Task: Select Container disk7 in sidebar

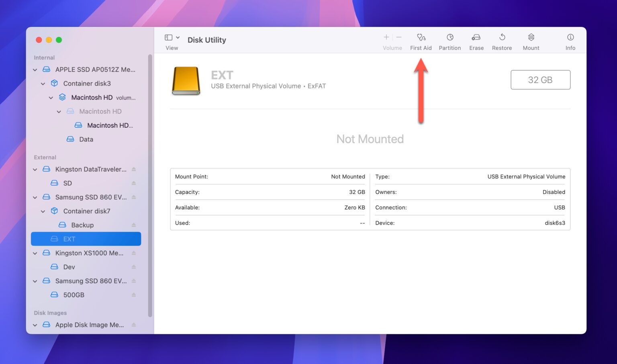Action: [87, 211]
